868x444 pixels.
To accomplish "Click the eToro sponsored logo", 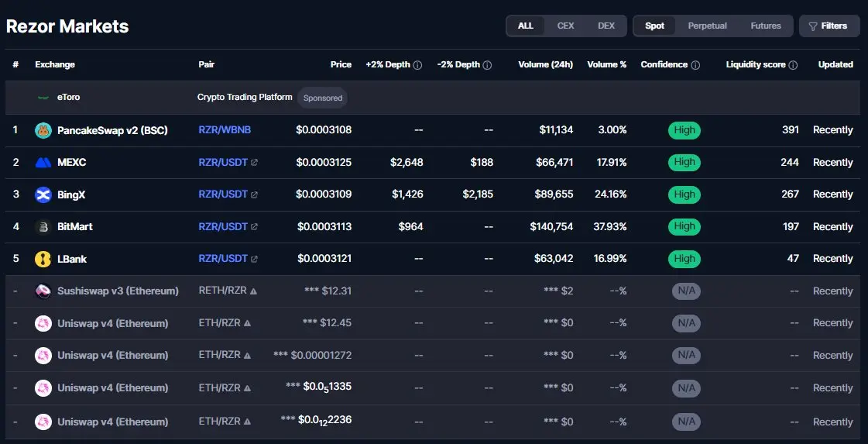I will (x=43, y=98).
